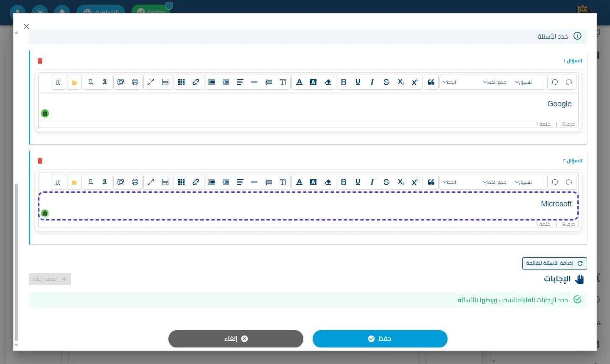The height and width of the screenshot is (364, 610).
Task: Increase indent in Google question toolbar
Action: coord(226,82)
